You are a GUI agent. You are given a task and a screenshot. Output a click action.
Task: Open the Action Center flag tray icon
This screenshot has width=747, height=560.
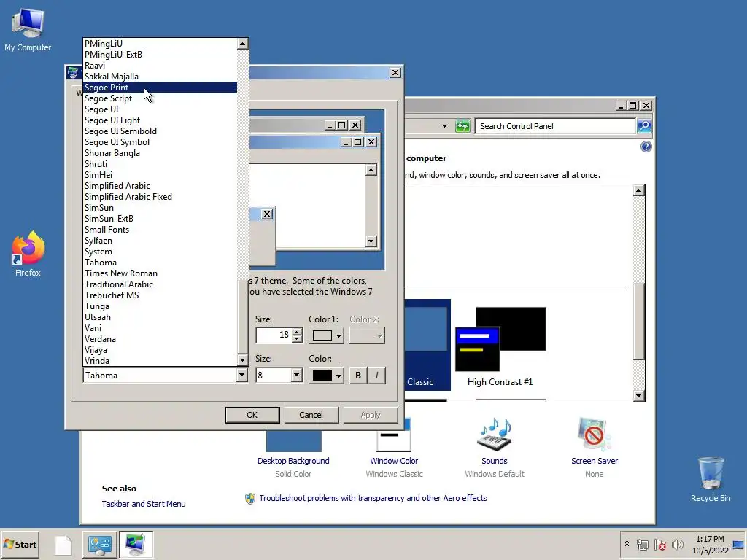(659, 544)
